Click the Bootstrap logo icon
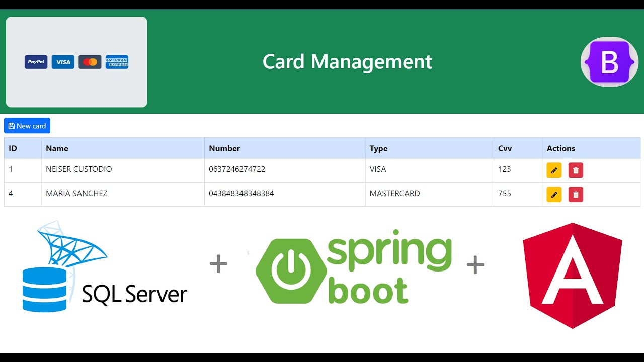 pos(609,62)
